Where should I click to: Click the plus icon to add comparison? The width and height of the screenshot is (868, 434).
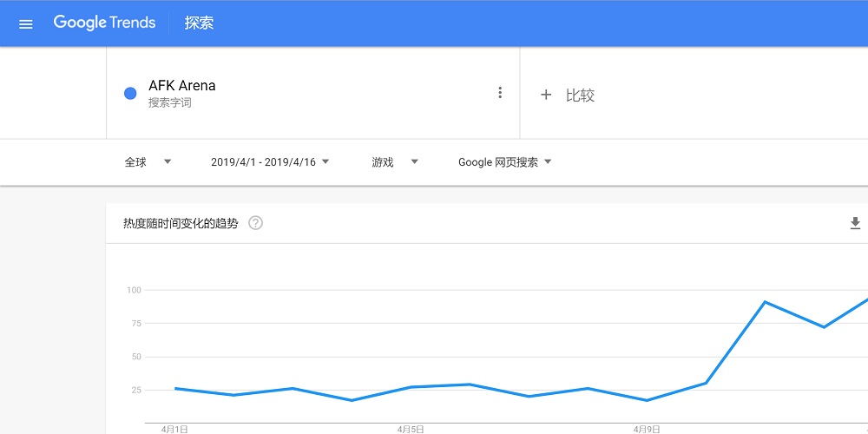[546, 95]
